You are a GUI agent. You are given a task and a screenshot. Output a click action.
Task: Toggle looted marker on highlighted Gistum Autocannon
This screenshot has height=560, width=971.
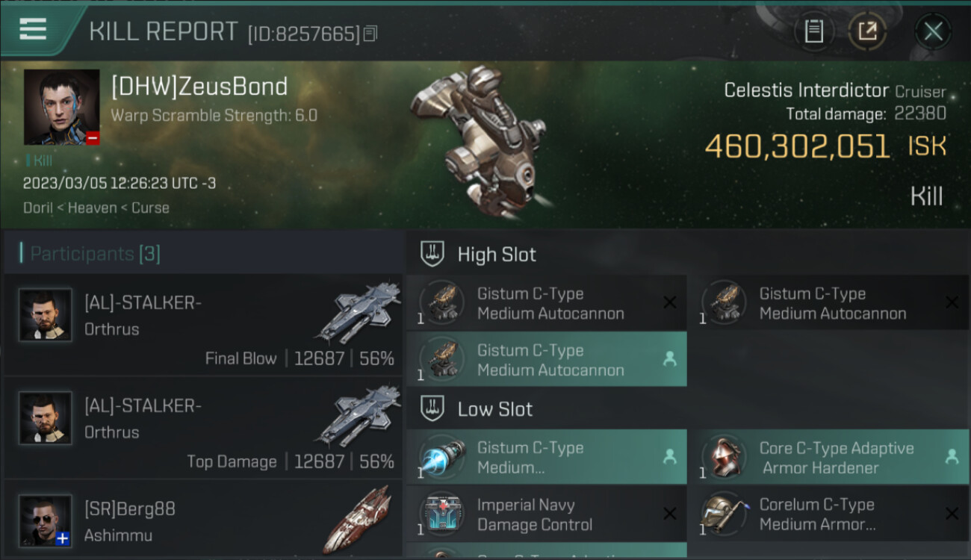click(670, 359)
